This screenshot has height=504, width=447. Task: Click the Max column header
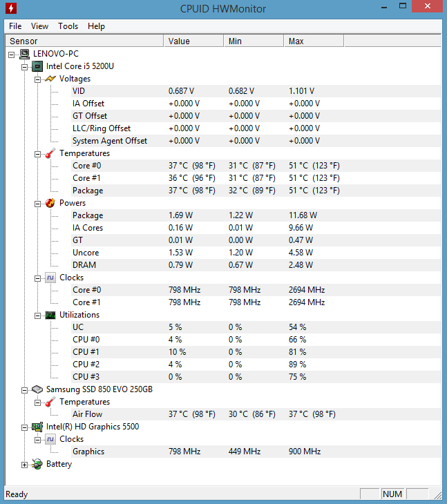(314, 41)
